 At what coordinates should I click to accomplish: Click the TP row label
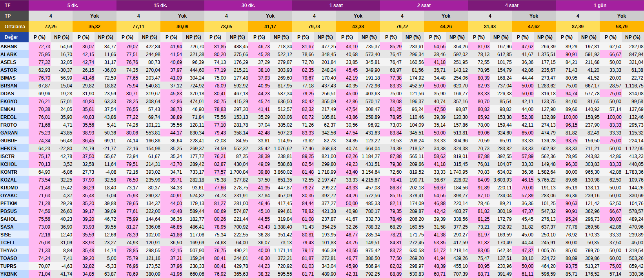pos(14,16)
